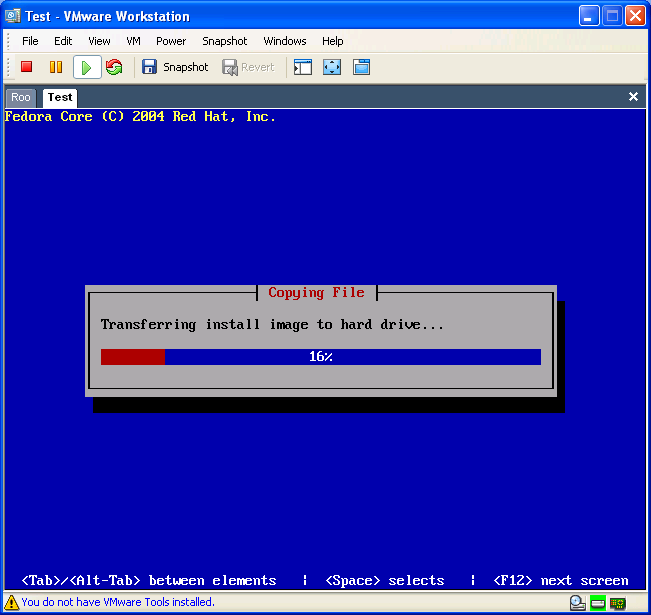Click the 16% transfer progress bar
The image size is (651, 615).
click(x=321, y=357)
